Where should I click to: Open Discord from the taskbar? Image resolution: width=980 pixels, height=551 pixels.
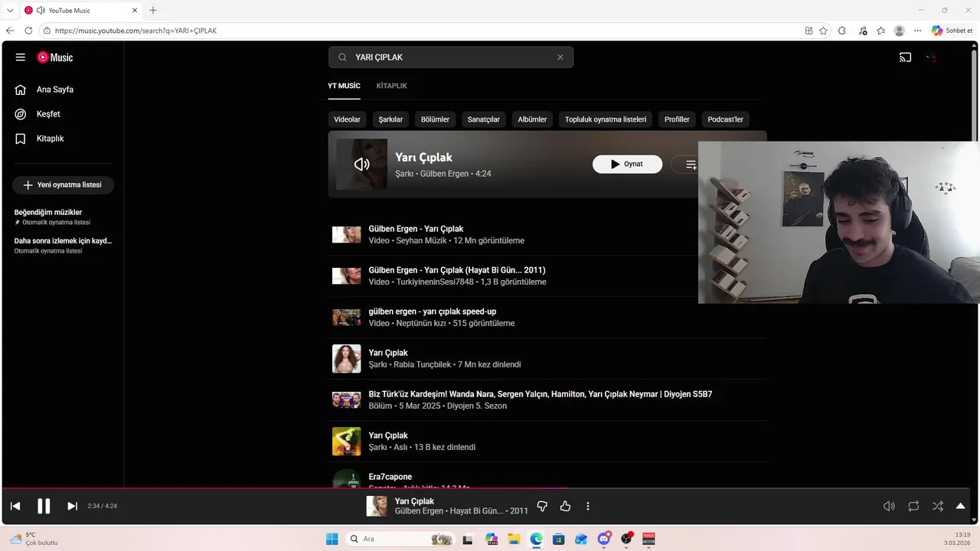coord(604,539)
